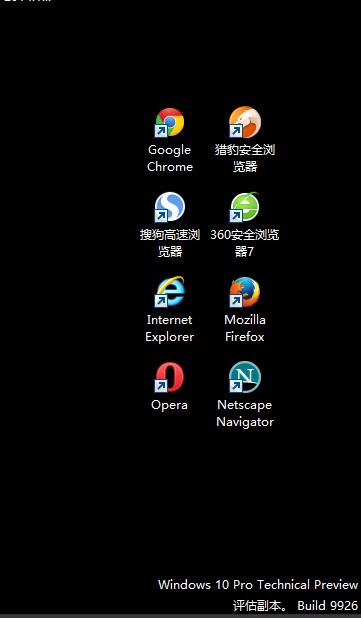Click the "360安全浏览器7" label text

coord(245,243)
